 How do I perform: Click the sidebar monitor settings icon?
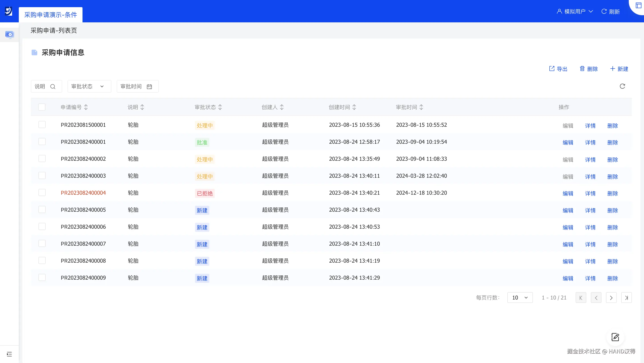tap(10, 34)
